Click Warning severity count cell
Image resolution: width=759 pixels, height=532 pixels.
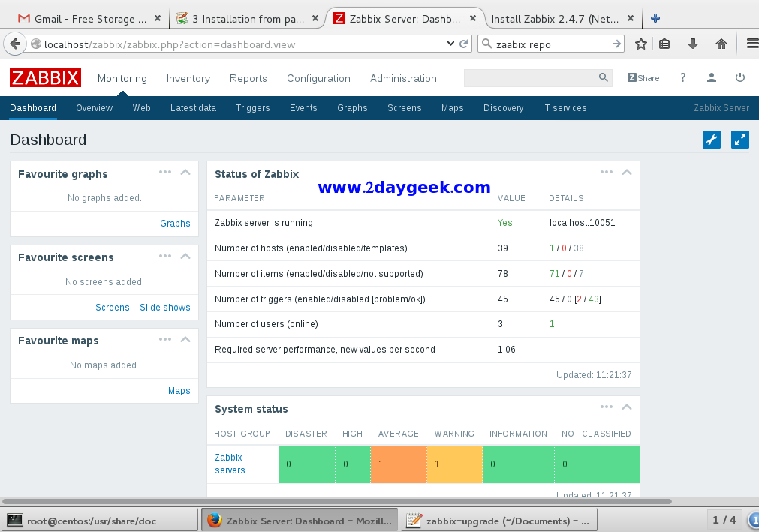pyautogui.click(x=454, y=464)
